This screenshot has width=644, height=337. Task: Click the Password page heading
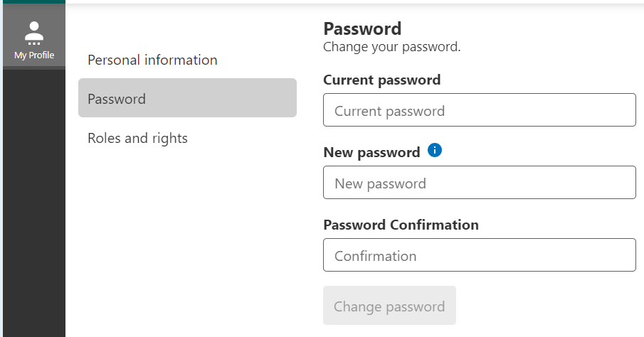click(x=362, y=28)
